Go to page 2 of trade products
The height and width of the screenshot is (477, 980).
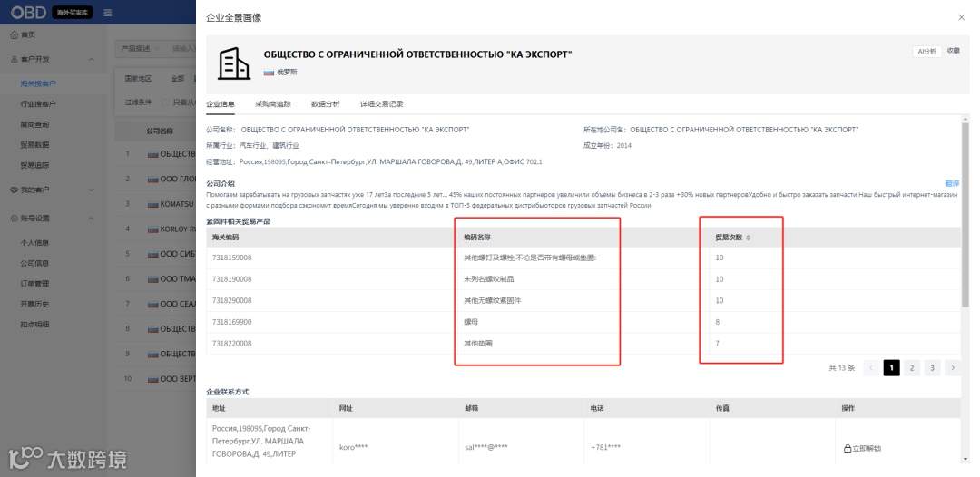click(912, 368)
